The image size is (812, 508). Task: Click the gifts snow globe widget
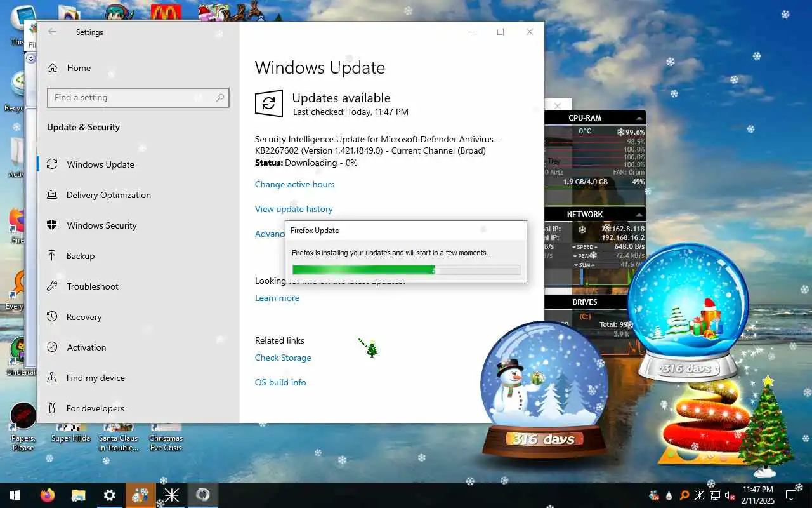pyautogui.click(x=688, y=311)
